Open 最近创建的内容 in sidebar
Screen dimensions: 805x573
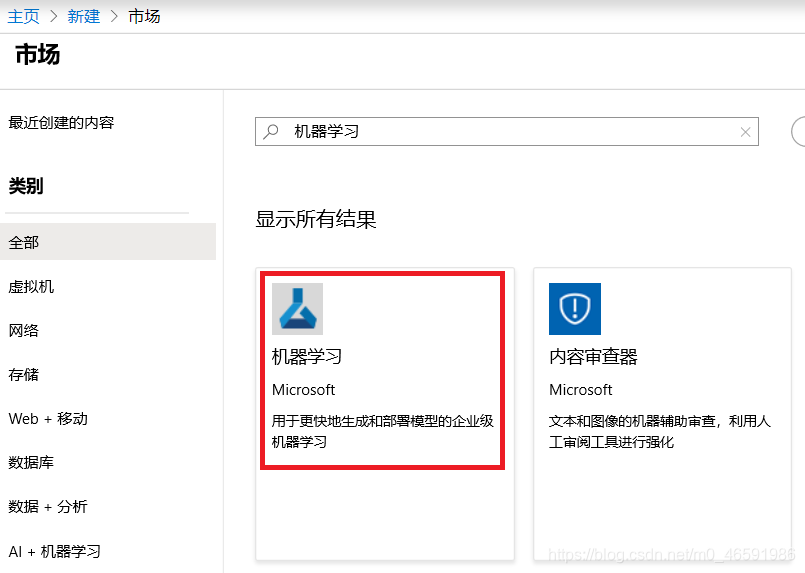(x=61, y=123)
